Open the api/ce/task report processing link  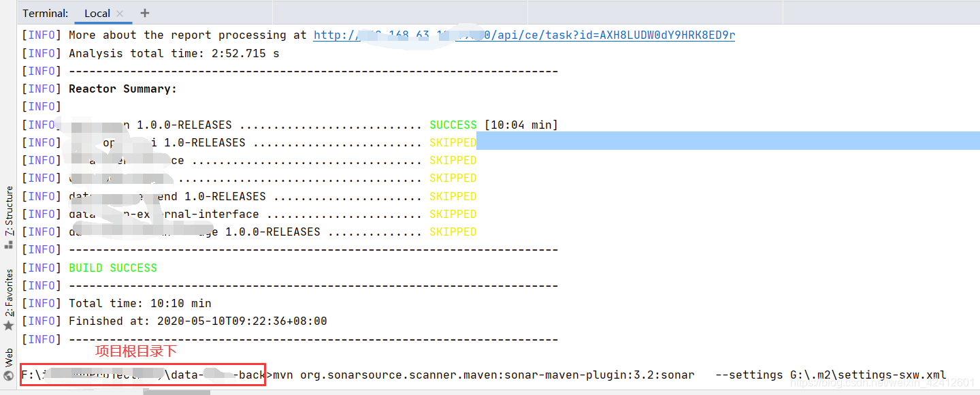tap(524, 35)
